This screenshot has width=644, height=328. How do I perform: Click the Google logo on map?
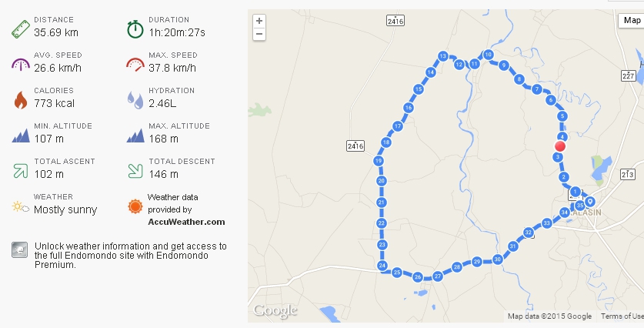275,311
